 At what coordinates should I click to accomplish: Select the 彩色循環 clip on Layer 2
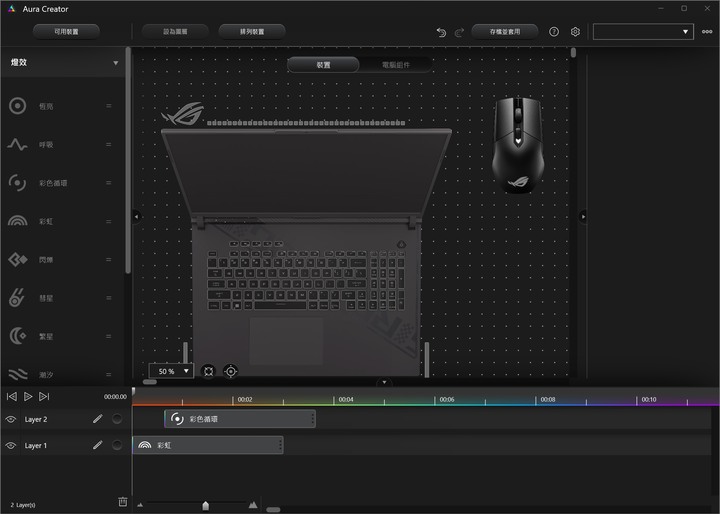[240, 418]
